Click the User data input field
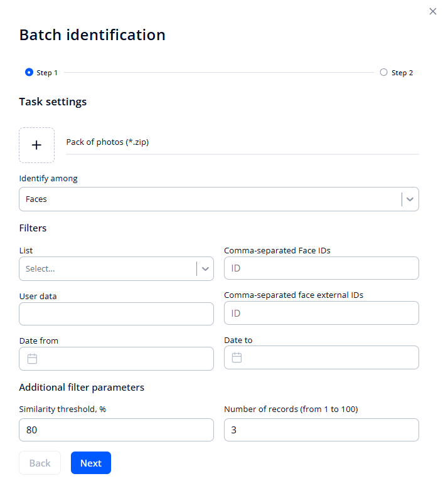448x486 pixels. pos(116,314)
